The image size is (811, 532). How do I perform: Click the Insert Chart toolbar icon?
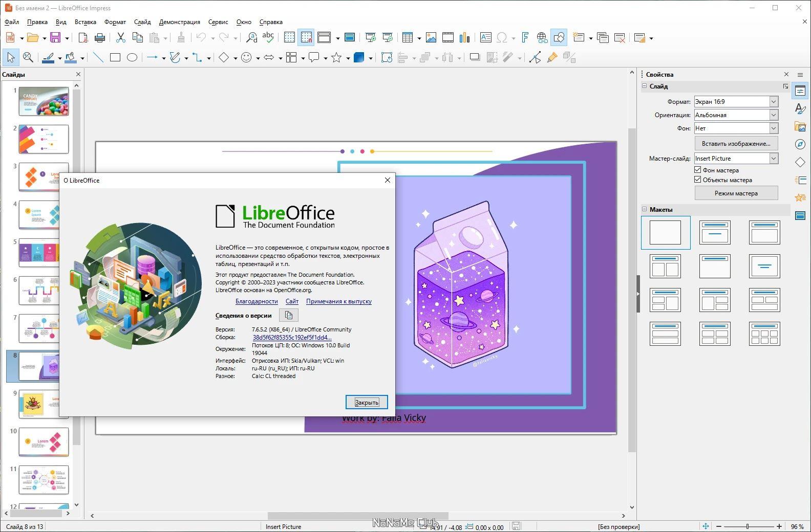pyautogui.click(x=464, y=38)
